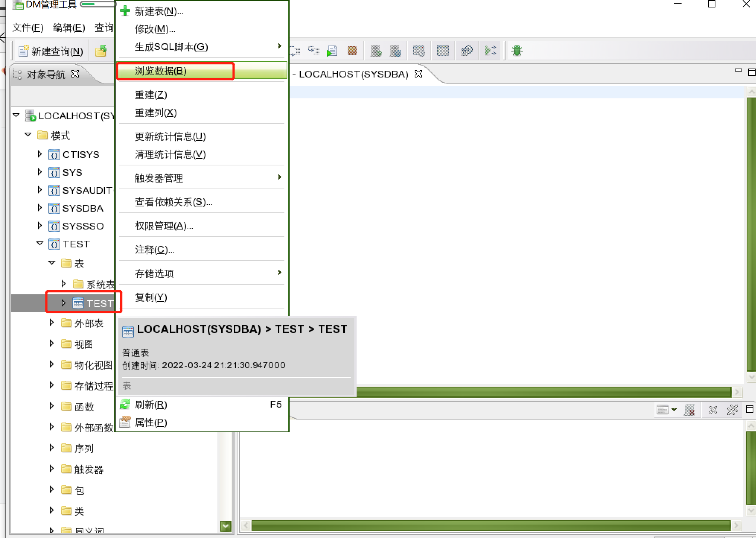Expand the SYSDBA schema node
Viewport: 756px width, 538px height.
40,208
